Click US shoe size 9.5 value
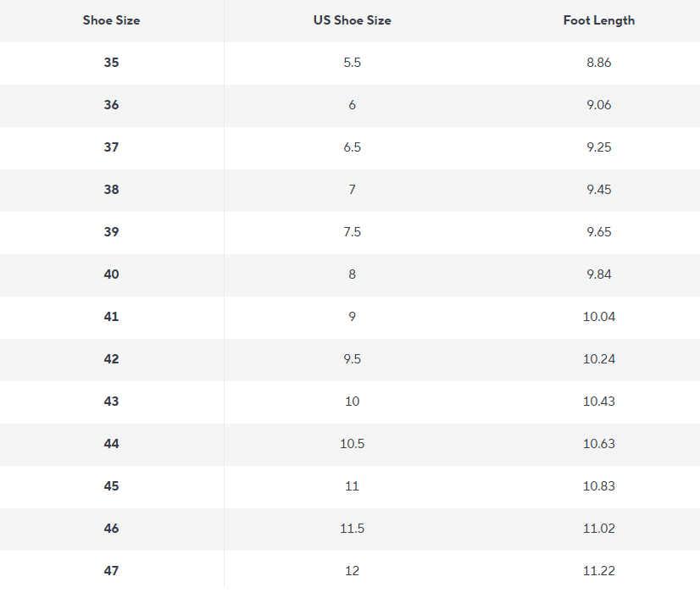The width and height of the screenshot is (700, 593). pyautogui.click(x=353, y=359)
